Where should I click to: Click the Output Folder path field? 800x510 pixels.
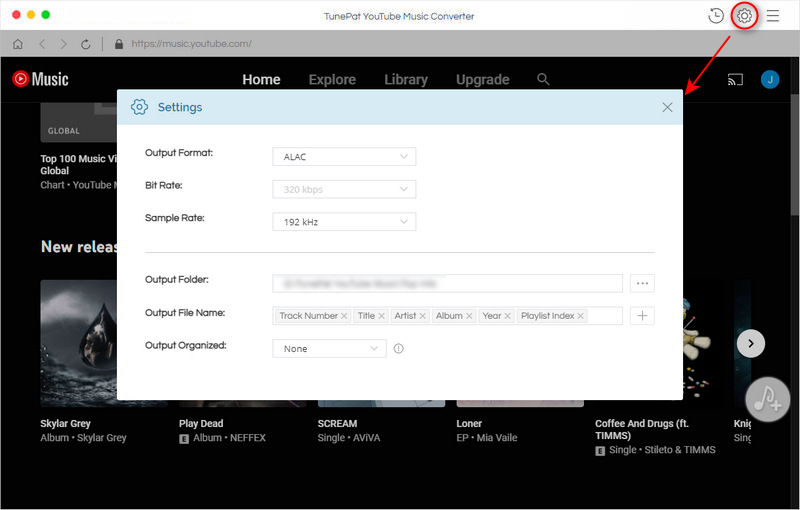point(447,283)
